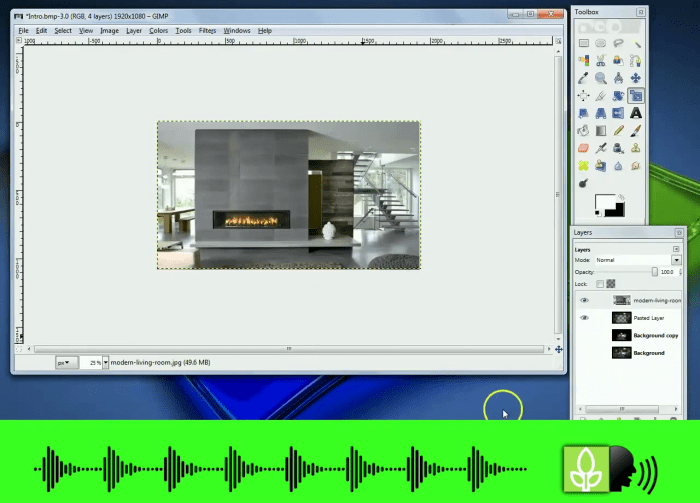Pick the Move tool
This screenshot has height=503, width=700.
pyautogui.click(x=636, y=78)
